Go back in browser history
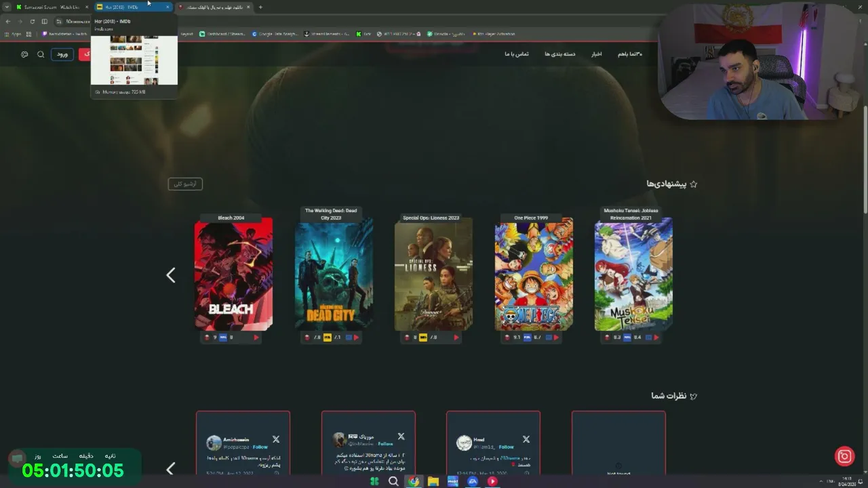 pos(7,22)
